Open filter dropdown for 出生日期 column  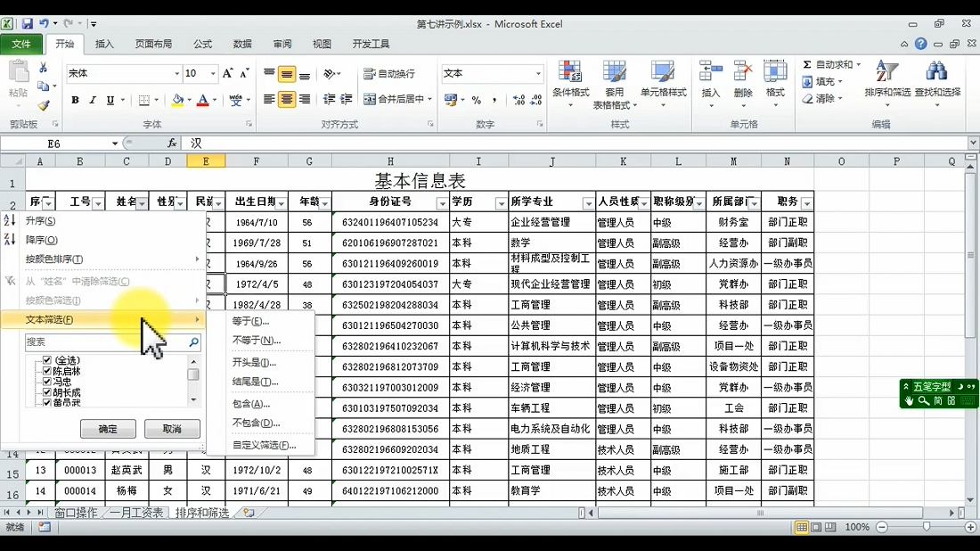[282, 203]
